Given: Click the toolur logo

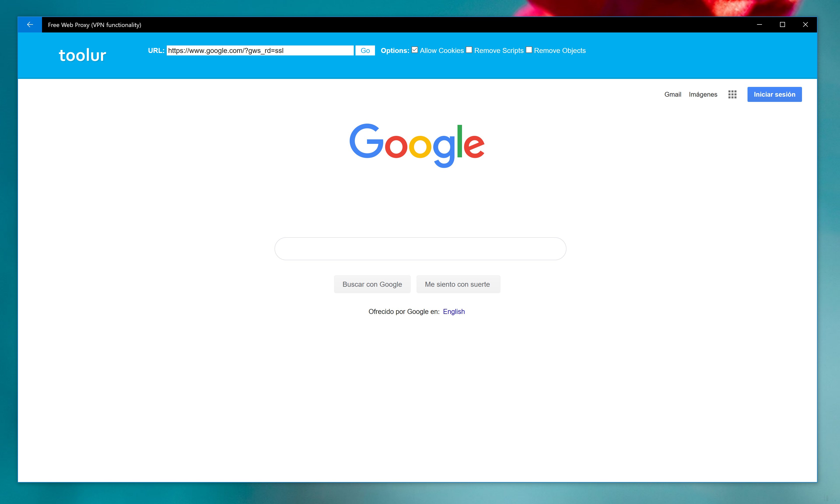Looking at the screenshot, I should click(82, 55).
